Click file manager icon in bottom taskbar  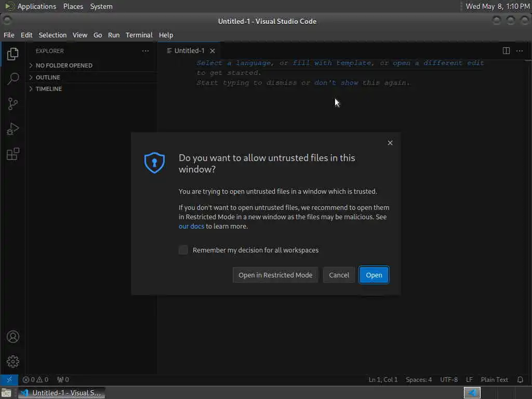(x=6, y=393)
